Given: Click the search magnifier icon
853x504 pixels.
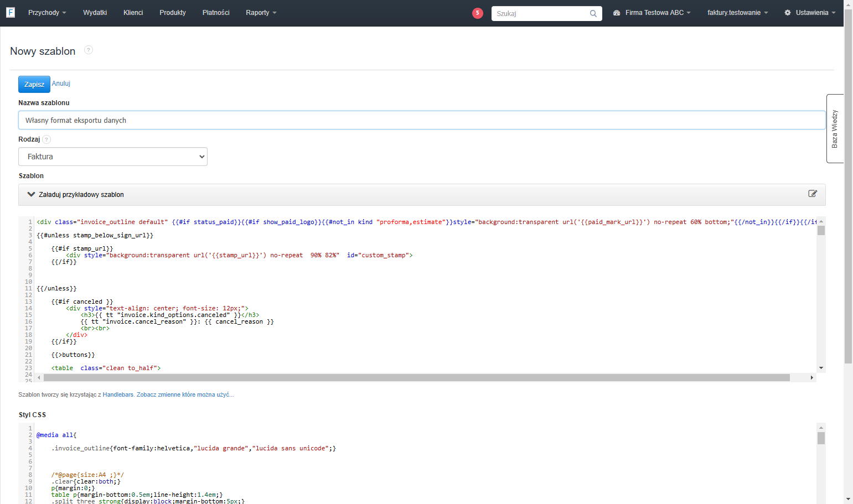Looking at the screenshot, I should [x=593, y=13].
